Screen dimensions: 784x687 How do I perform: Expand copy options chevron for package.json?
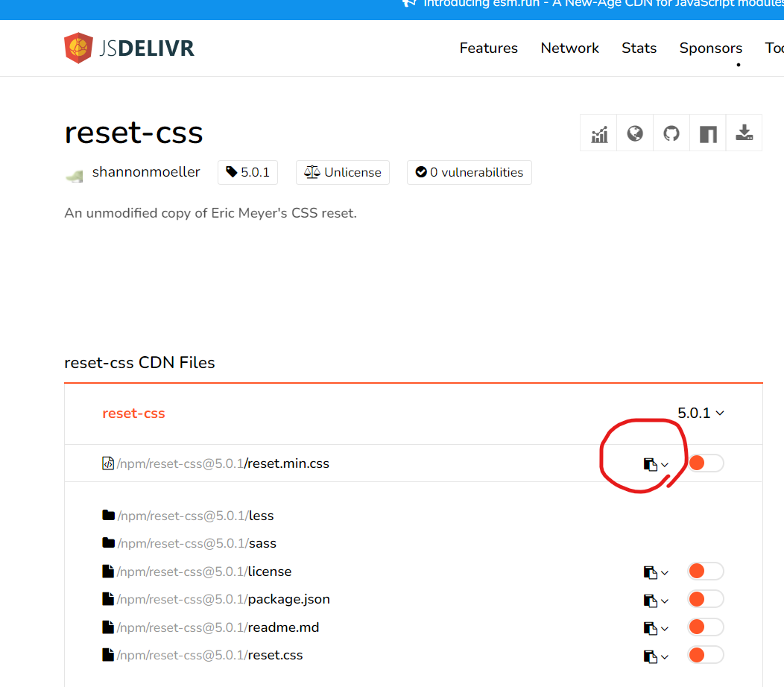point(665,601)
